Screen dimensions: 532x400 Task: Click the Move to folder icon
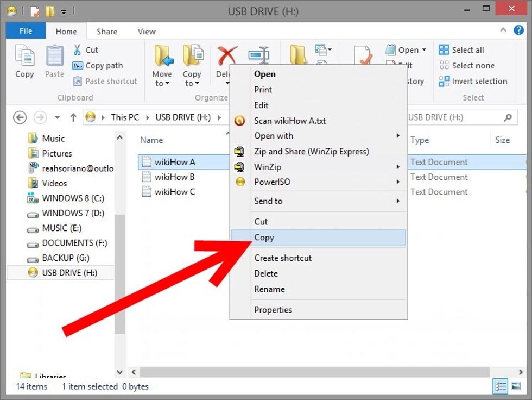pos(162,57)
